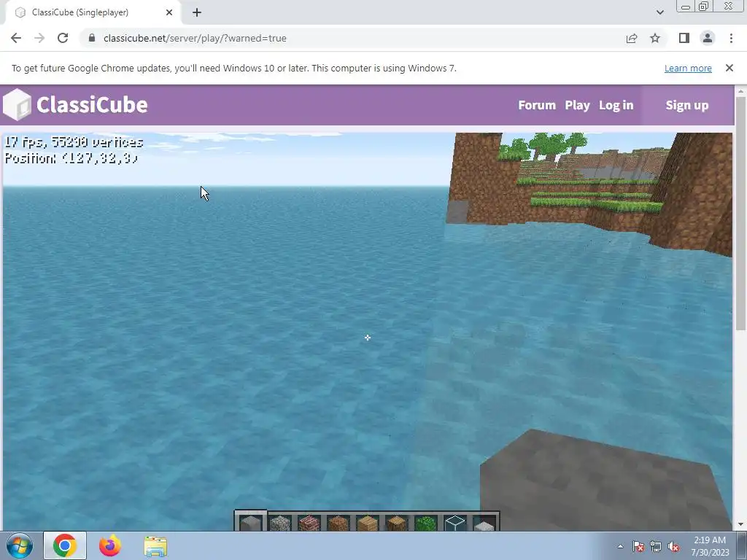The image size is (747, 560).
Task: Open the Play menu item
Action: coord(578,105)
